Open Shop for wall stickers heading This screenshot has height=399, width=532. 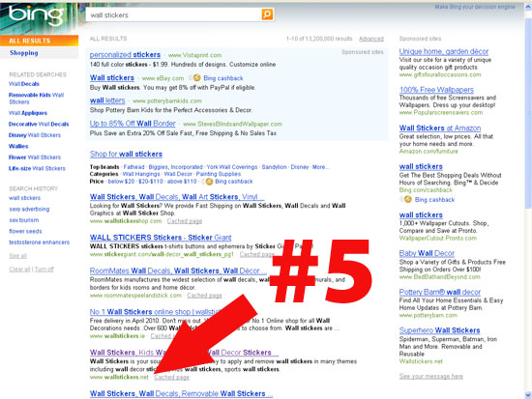[x=126, y=154]
